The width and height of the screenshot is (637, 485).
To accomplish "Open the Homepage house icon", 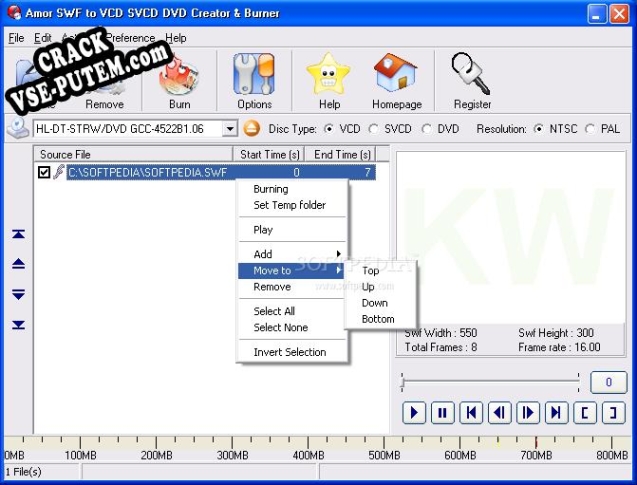I will [396, 73].
